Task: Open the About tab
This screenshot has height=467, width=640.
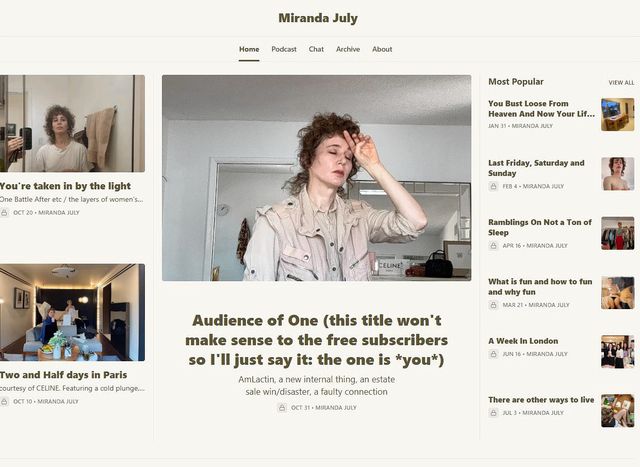Action: [x=382, y=49]
